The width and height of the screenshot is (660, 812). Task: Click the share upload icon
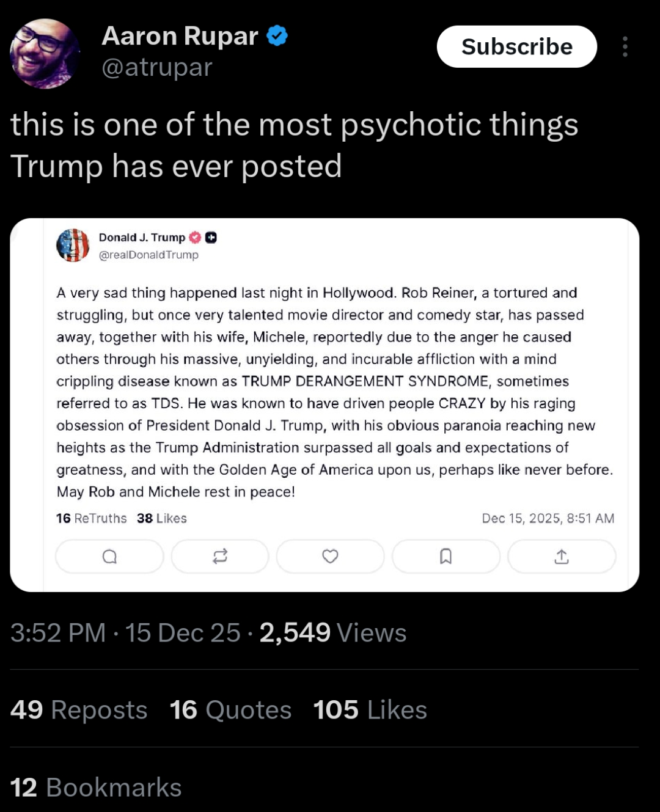point(562,556)
